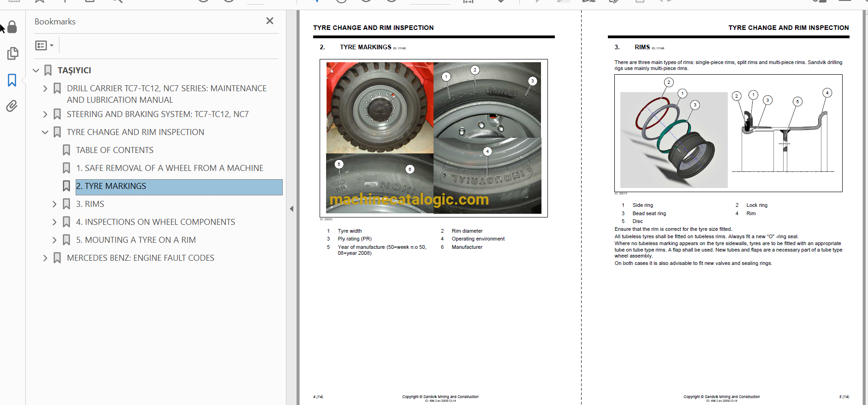Go to DRILL CARRIER maintenance and lubrication manual

click(x=166, y=94)
